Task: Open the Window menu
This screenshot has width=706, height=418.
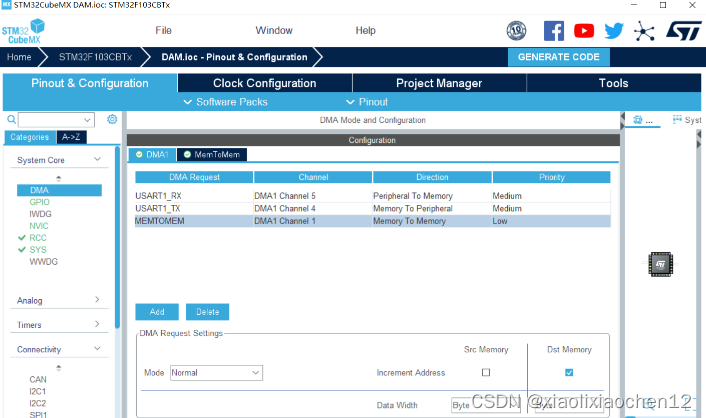Action: click(274, 30)
